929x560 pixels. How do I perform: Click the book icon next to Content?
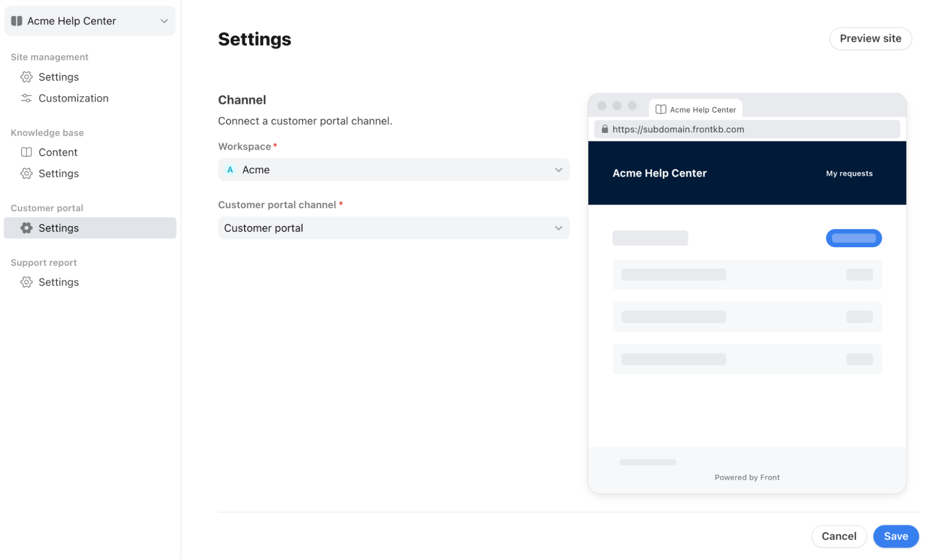(x=26, y=152)
